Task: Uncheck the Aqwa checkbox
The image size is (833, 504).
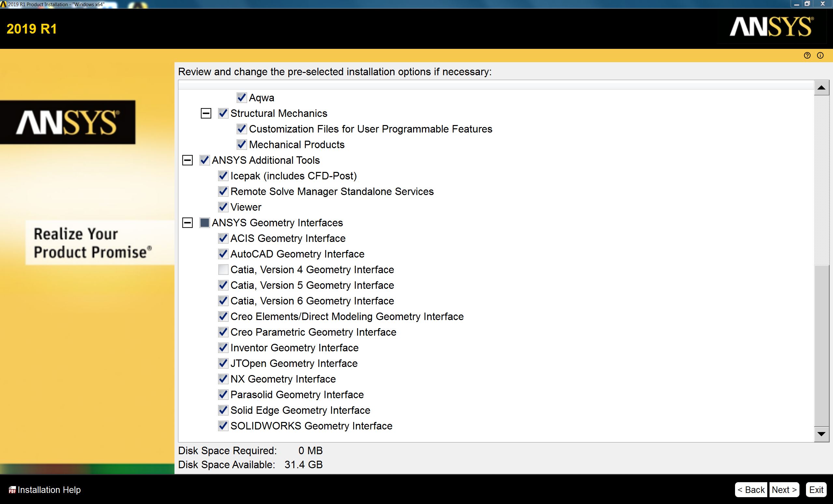Action: point(242,98)
